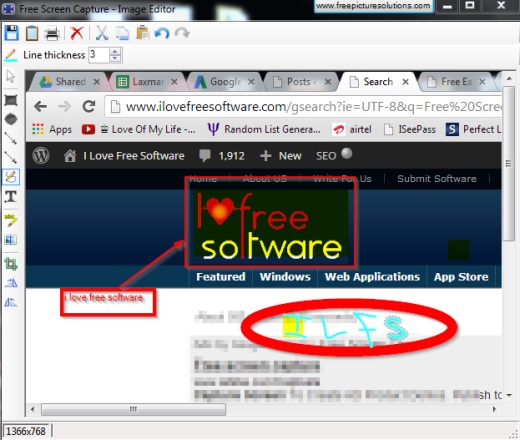Click the clipboard copy icon
520x440 pixels.
[32, 33]
